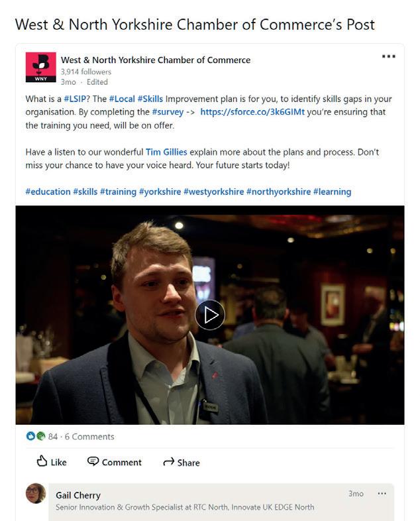Open the post's three-dot options menu
420x521 pixels.
[x=388, y=56]
